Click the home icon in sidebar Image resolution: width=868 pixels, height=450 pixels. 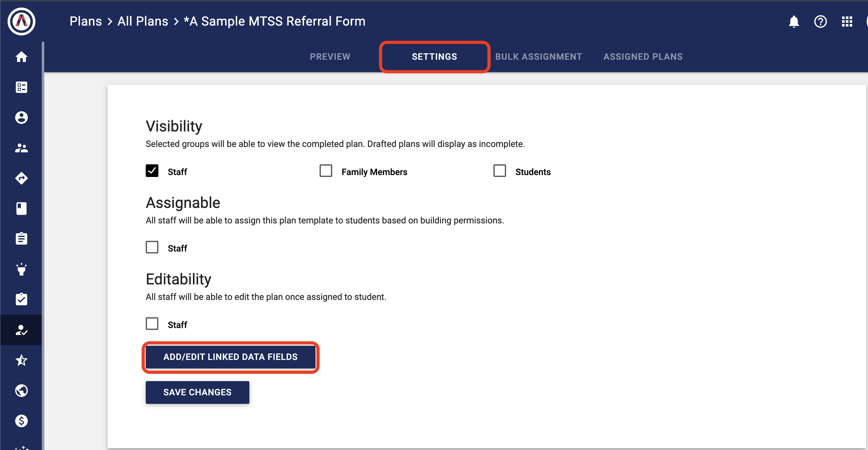pyautogui.click(x=21, y=57)
